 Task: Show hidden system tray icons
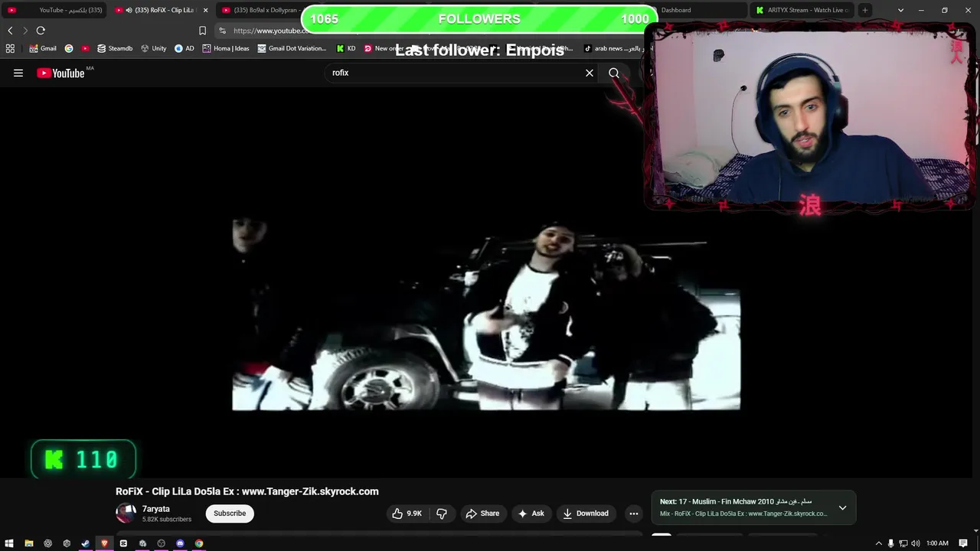(878, 543)
